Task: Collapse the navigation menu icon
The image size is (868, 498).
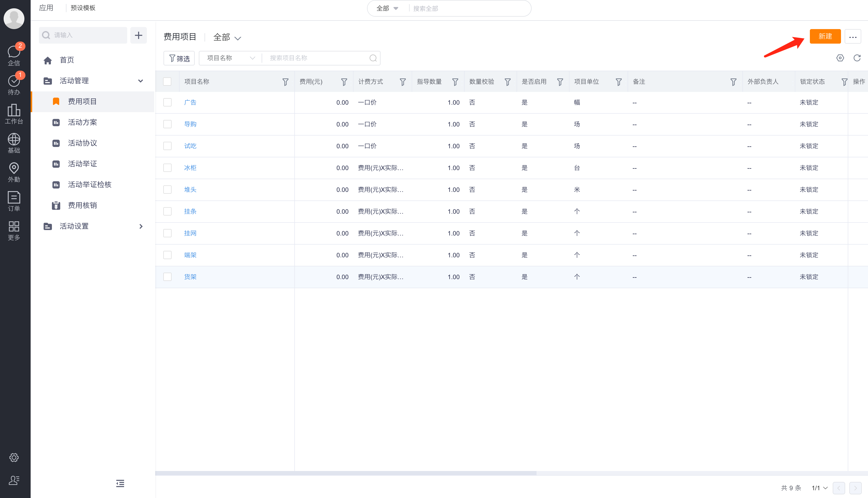Action: (120, 483)
